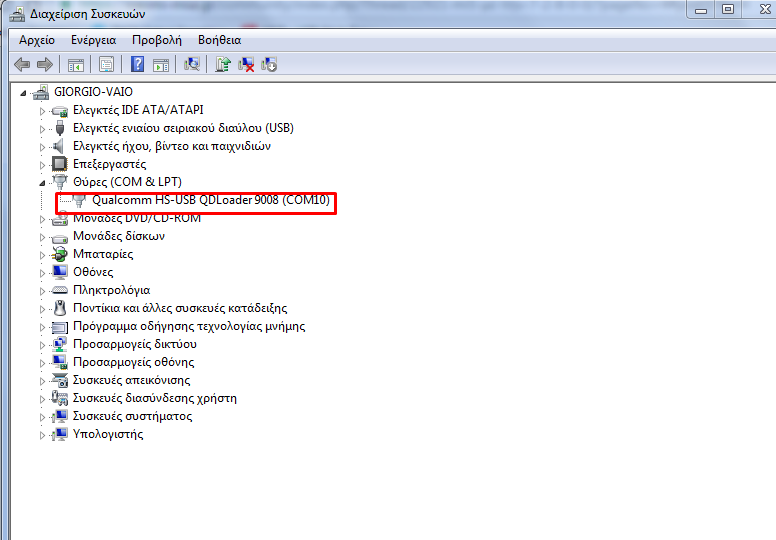This screenshot has width=776, height=540.
Task: Open the Ενέργεια menu
Action: [x=93, y=40]
